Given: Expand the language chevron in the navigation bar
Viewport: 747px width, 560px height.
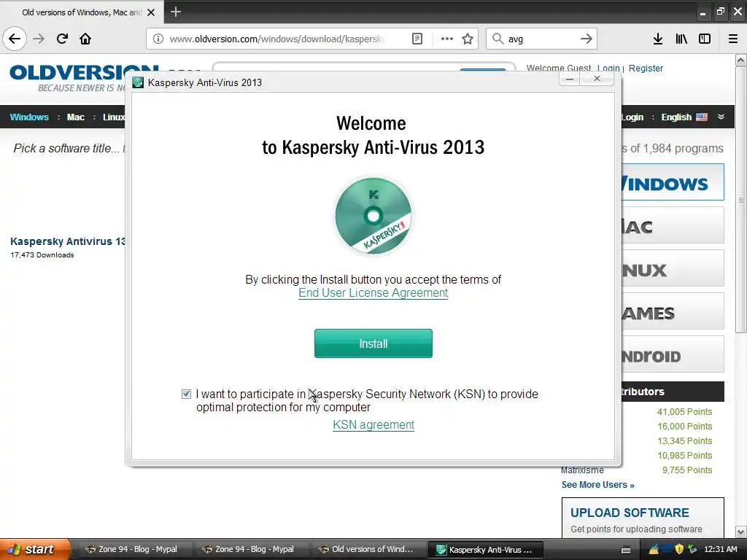Looking at the screenshot, I should click(x=721, y=117).
